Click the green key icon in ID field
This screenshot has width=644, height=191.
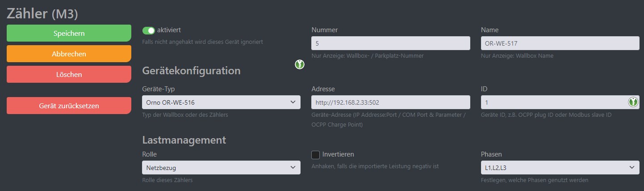[633, 102]
